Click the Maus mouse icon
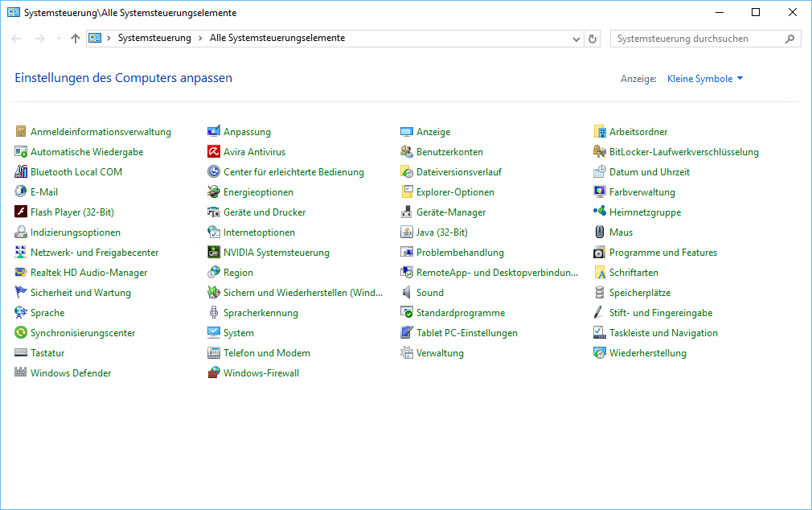Image resolution: width=812 pixels, height=510 pixels. coord(599,232)
